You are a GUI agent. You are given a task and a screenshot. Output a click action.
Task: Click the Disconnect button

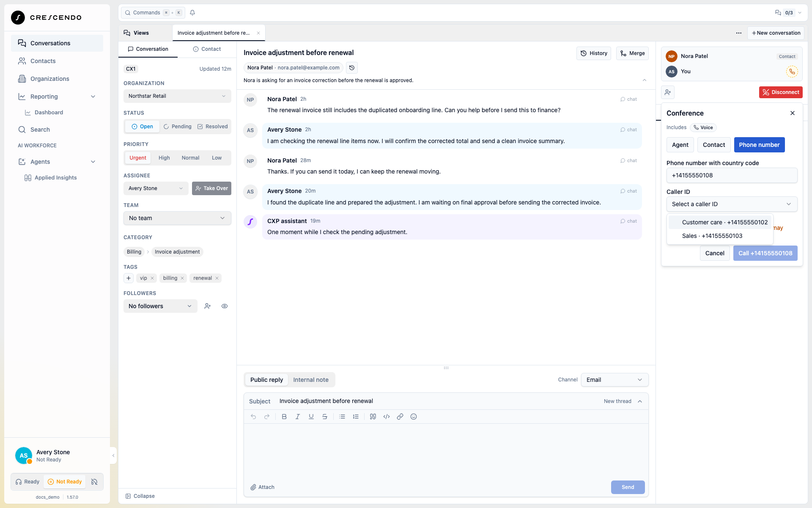781,92
